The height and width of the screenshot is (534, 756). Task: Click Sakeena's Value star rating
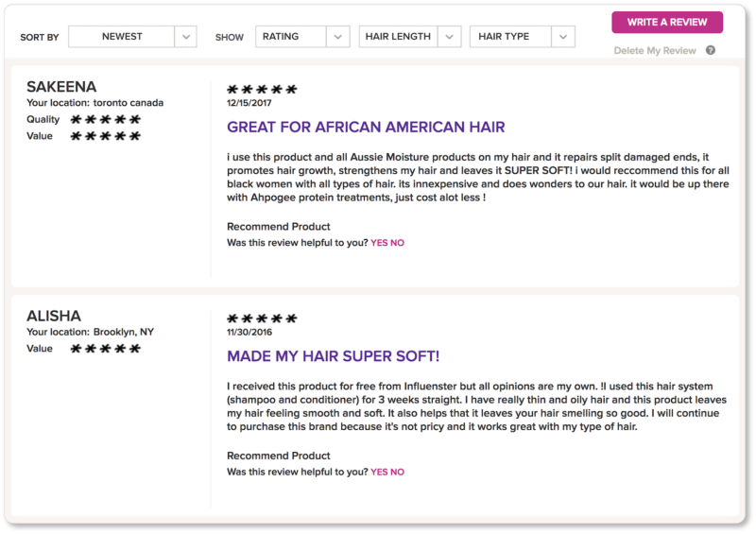click(106, 136)
